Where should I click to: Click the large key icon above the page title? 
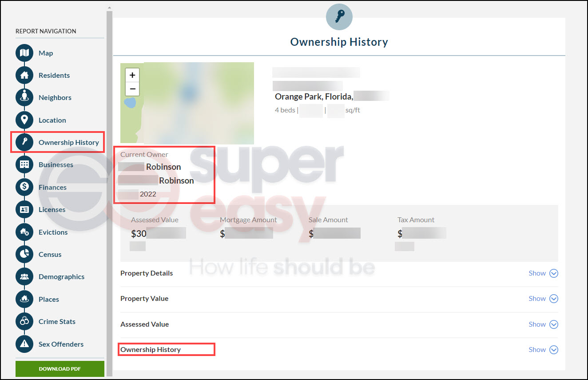click(x=339, y=17)
